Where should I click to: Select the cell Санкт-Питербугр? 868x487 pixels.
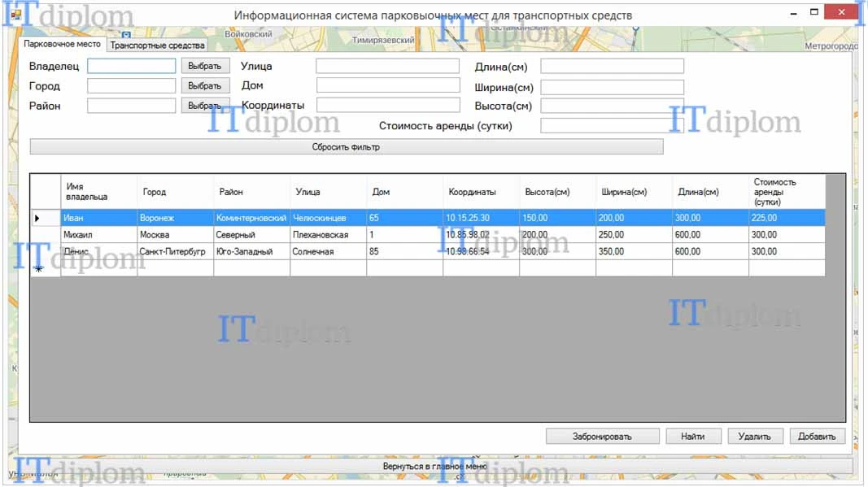click(175, 251)
